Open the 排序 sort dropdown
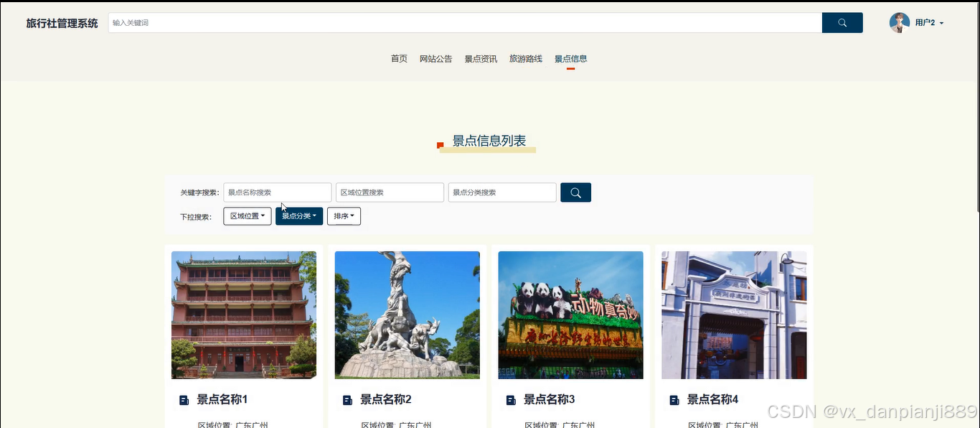This screenshot has width=980, height=428. (344, 216)
